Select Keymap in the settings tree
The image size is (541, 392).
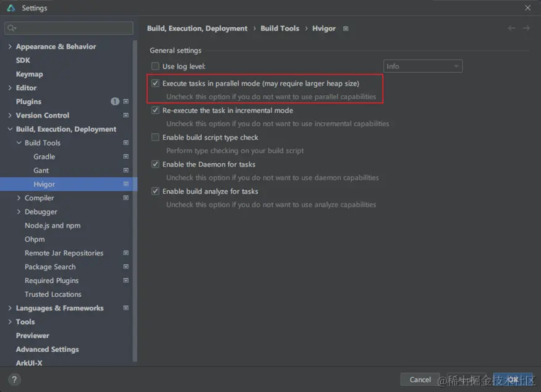(x=29, y=74)
